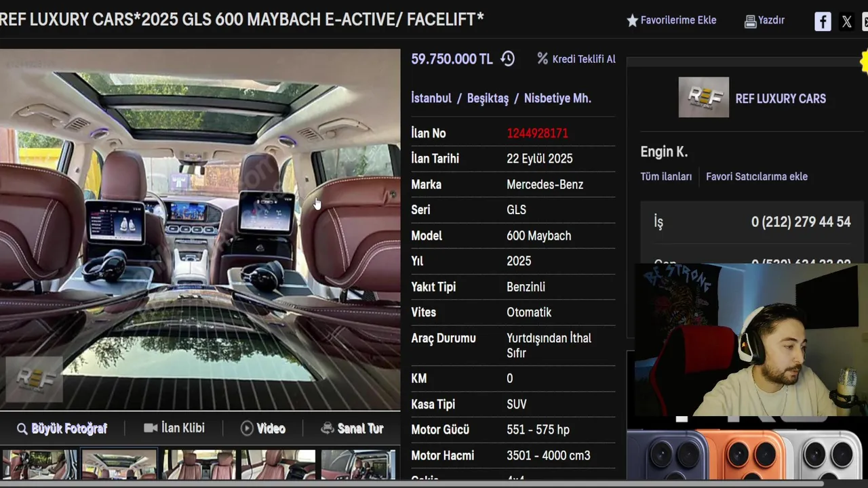
Task: Click the GLS series value
Action: click(516, 210)
